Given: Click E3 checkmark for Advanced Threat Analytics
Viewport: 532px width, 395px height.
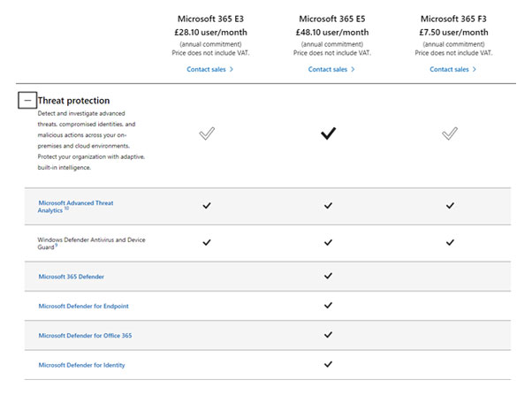Looking at the screenshot, I should click(207, 206).
